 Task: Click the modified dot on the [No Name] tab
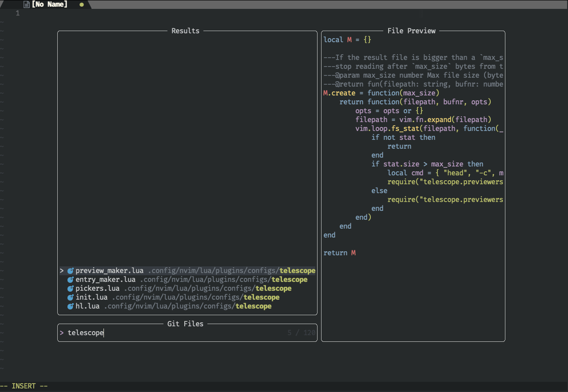[81, 4]
